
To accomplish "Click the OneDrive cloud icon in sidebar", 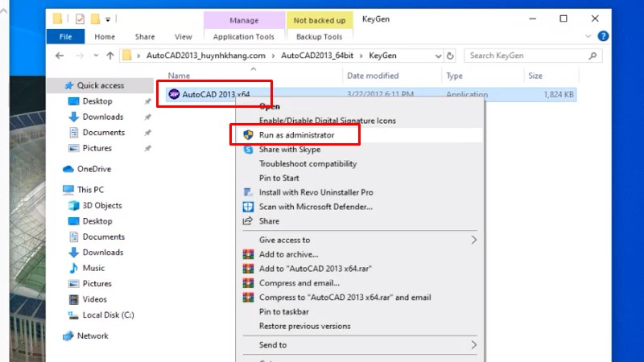I will tap(68, 169).
